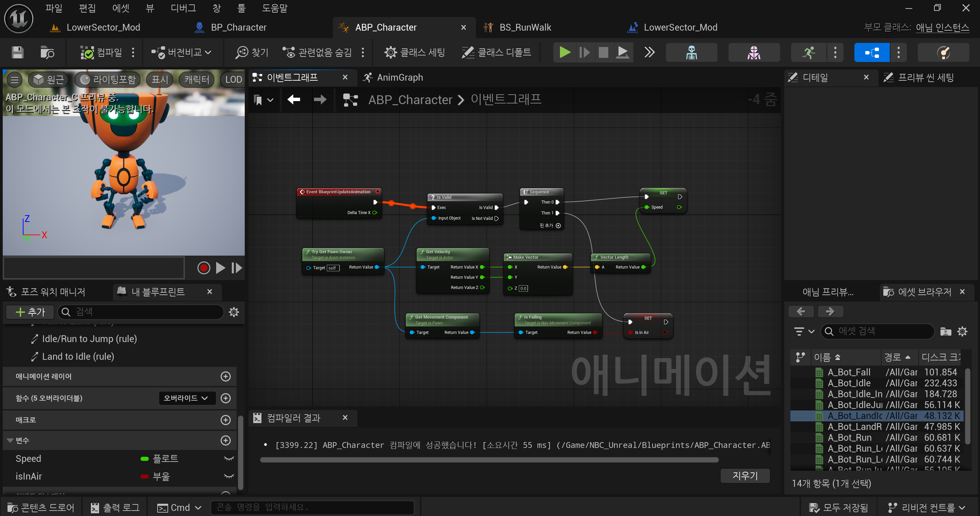Open the skeleton editing mode icon

click(691, 52)
